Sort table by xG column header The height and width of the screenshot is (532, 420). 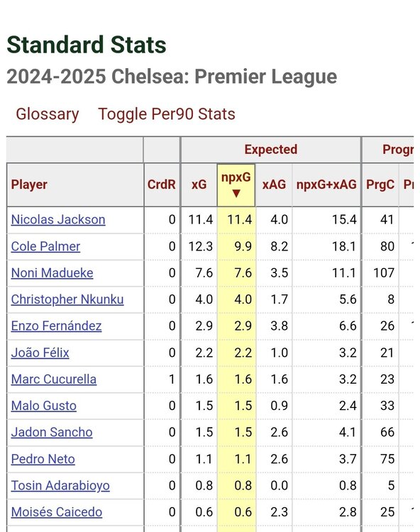[x=199, y=185]
